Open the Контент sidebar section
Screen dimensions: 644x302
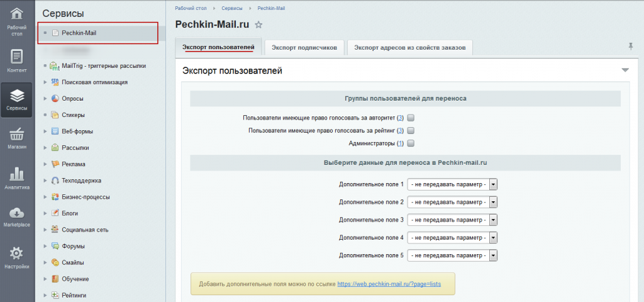[17, 62]
